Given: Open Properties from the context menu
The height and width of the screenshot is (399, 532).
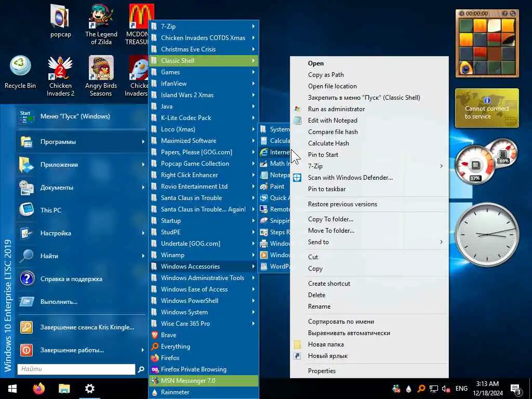Looking at the screenshot, I should (369, 371).
